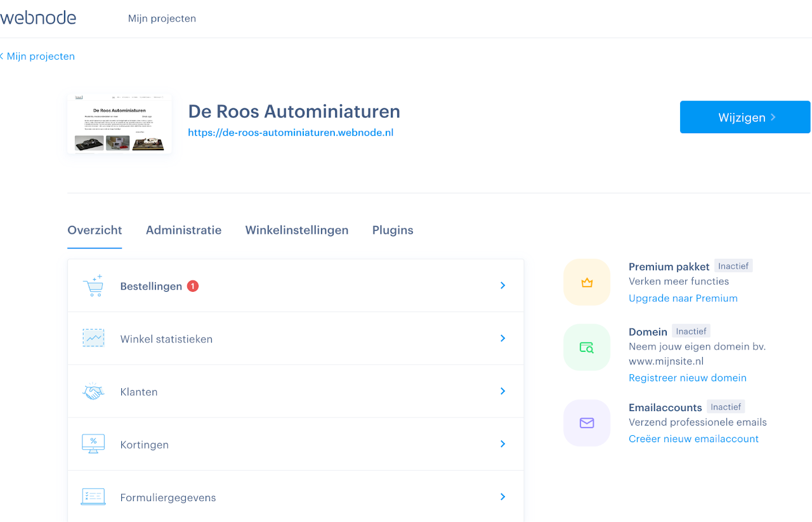This screenshot has width=812, height=522.
Task: Click the red notification badge on Bestellingen
Action: point(193,286)
